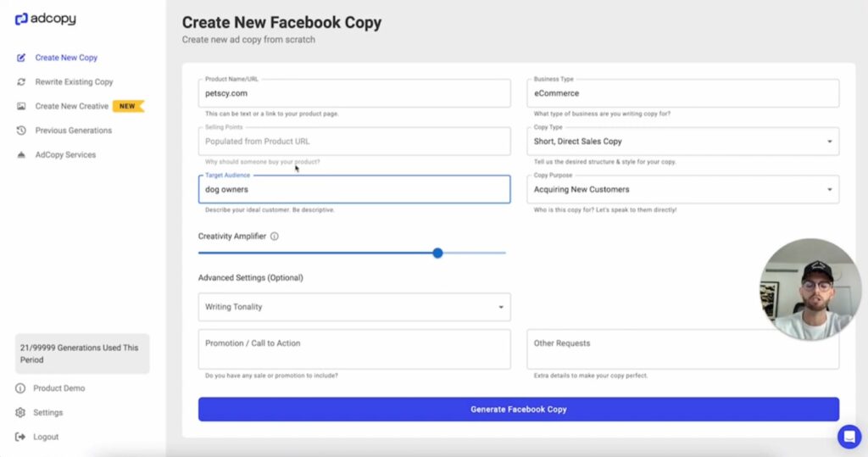Click the Writing Tonality dropdown arrow
This screenshot has width=868, height=457.
pyautogui.click(x=501, y=308)
